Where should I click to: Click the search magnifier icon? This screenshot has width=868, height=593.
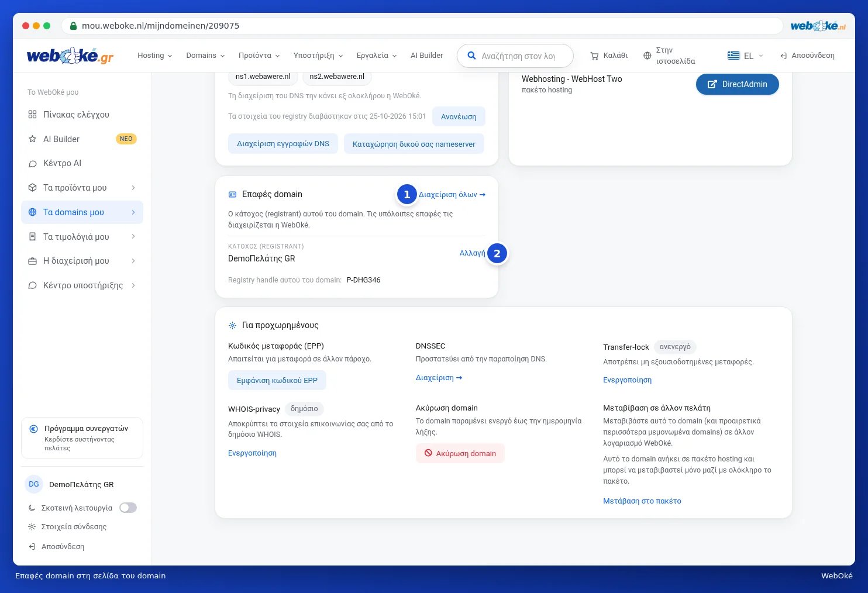(471, 56)
